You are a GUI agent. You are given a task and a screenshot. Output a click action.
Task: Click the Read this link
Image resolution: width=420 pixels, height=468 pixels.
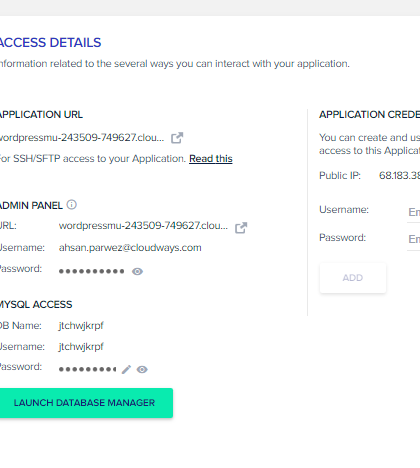[211, 159]
